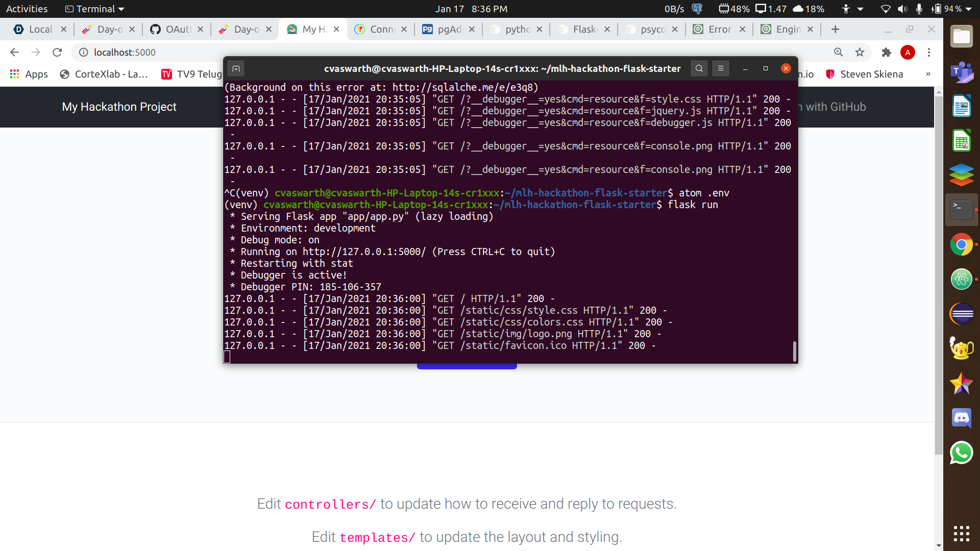Click the Chrome zoom magnifier icon
The height and width of the screenshot is (551, 980).
click(838, 52)
